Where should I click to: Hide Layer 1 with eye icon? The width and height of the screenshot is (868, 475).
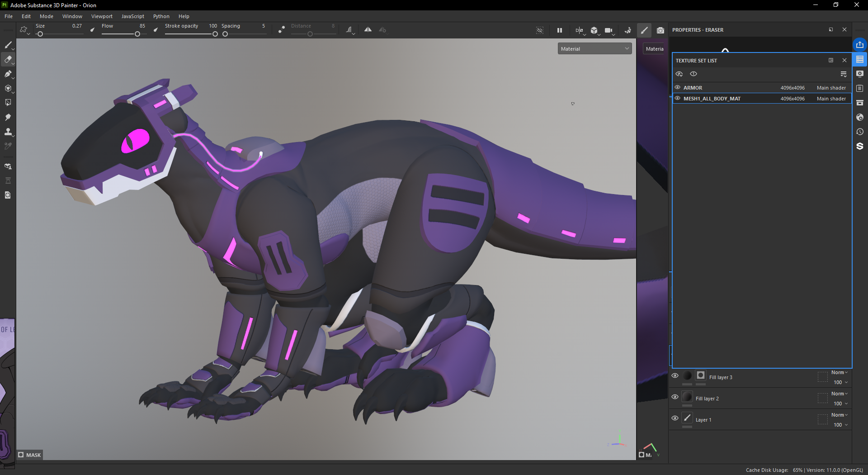[x=675, y=418]
